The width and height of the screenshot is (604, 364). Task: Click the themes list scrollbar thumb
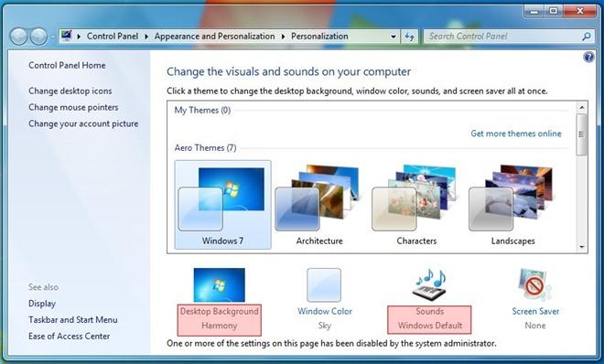pyautogui.click(x=582, y=134)
